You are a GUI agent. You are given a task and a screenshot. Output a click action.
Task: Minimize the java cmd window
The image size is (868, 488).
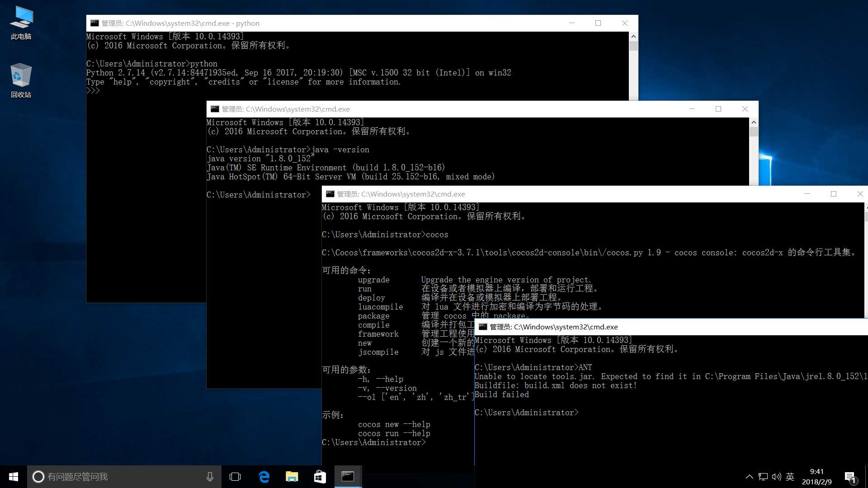(x=692, y=109)
